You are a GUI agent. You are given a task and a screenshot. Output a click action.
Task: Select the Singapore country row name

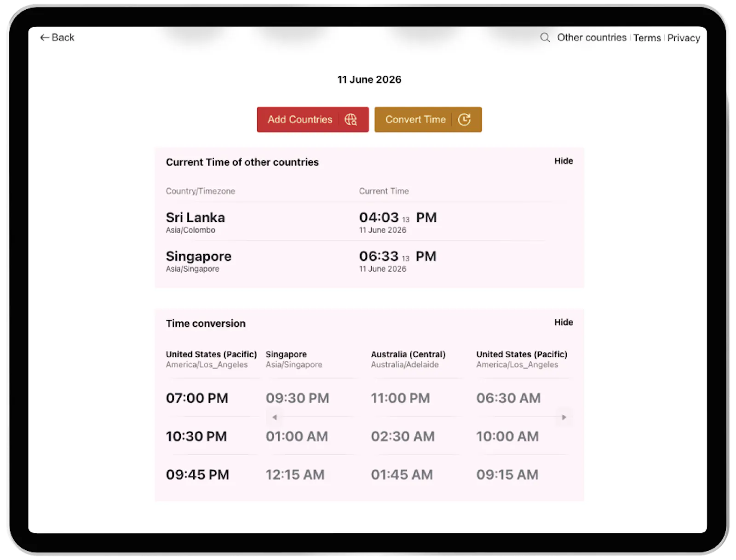[199, 256]
